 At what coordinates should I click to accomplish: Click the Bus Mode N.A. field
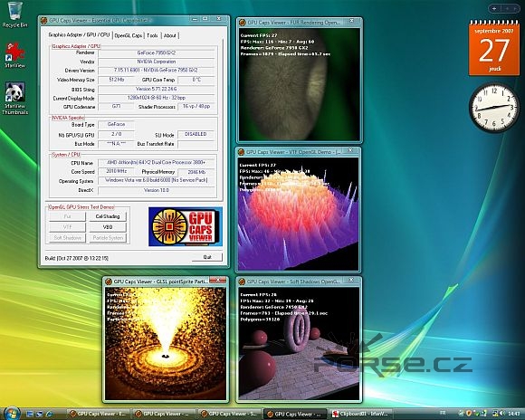pos(116,144)
